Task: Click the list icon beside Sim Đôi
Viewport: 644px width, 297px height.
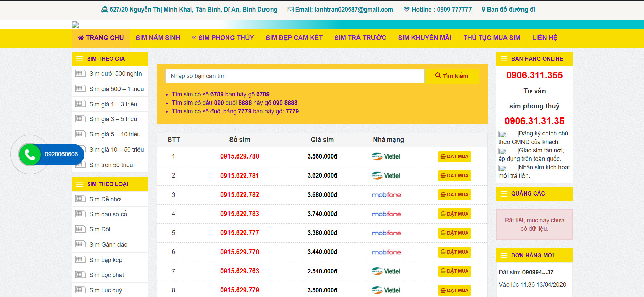Action: click(80, 229)
